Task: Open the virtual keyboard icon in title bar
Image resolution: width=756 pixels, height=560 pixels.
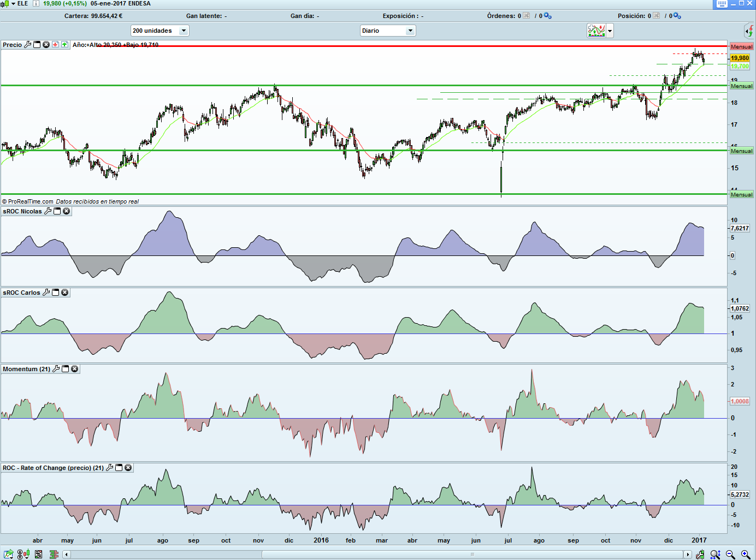Action: (x=722, y=4)
